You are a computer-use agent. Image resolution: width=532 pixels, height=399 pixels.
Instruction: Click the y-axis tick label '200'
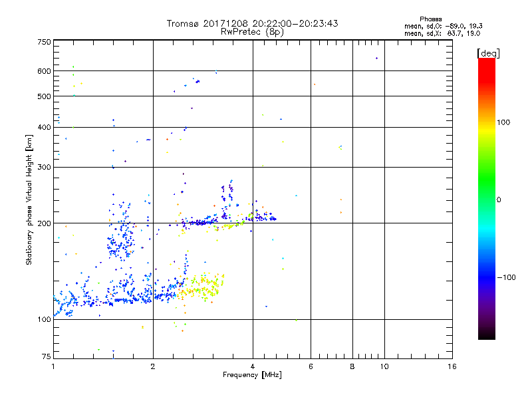click(44, 223)
